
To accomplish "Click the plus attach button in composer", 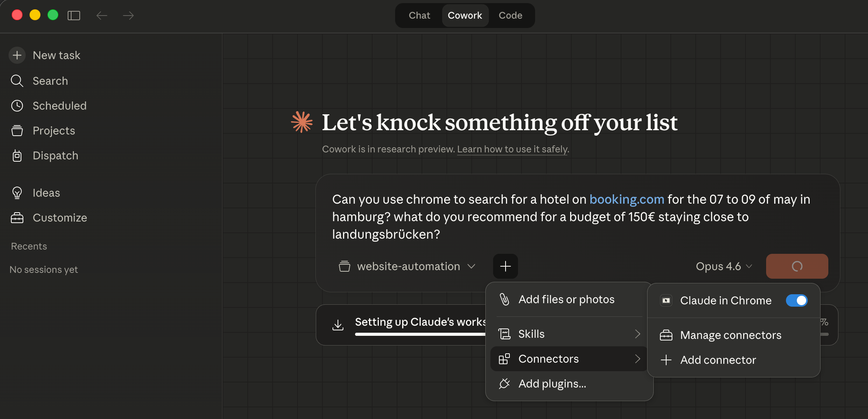I will pos(506,266).
